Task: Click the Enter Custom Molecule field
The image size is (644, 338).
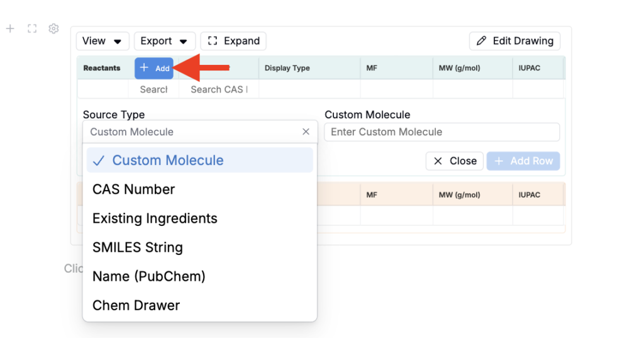Action: (x=442, y=132)
